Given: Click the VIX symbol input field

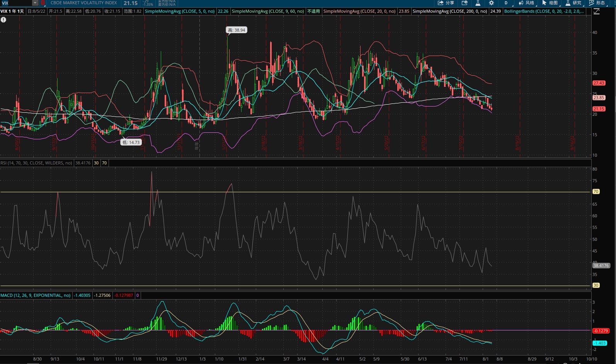Looking at the screenshot, I should (x=16, y=3).
